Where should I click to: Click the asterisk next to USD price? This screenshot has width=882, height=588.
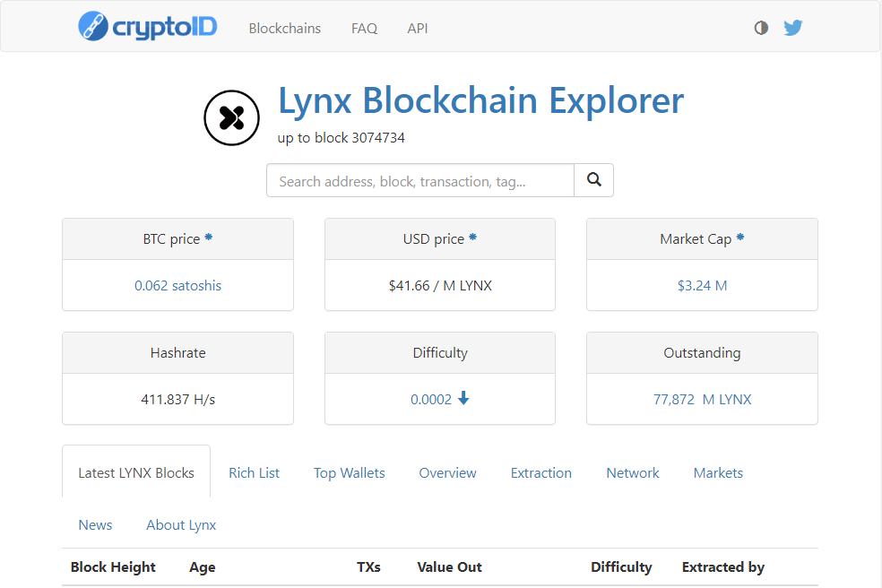(473, 237)
